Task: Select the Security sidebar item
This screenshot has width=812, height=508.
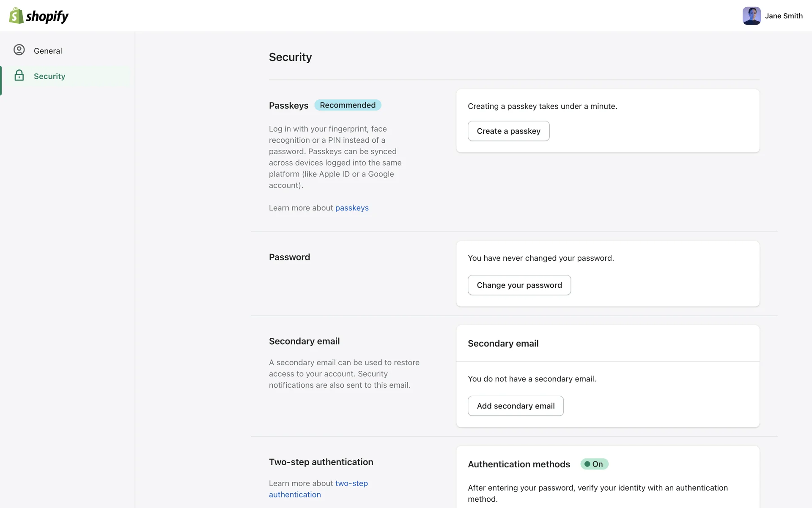Action: 49,76
